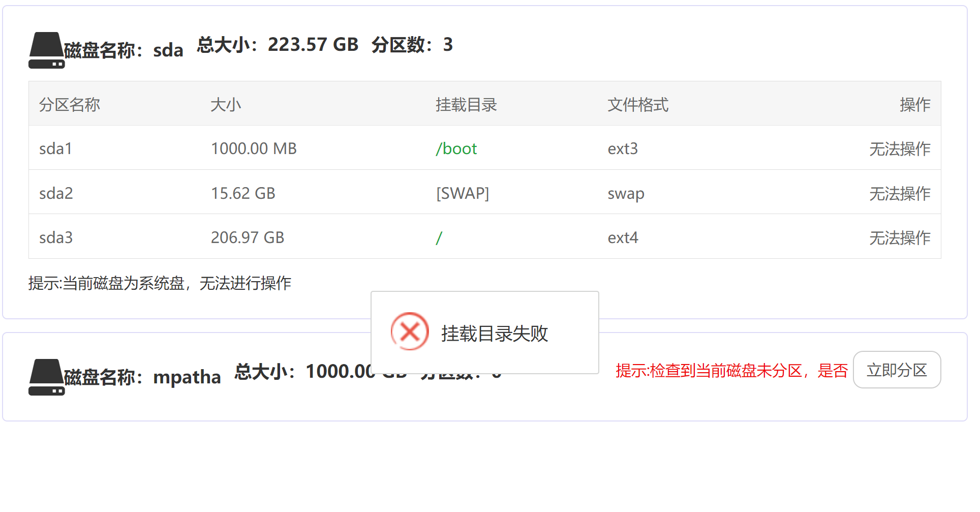Image resolution: width=980 pixels, height=512 pixels.
Task: Select the /boot mount point link
Action: click(x=456, y=148)
